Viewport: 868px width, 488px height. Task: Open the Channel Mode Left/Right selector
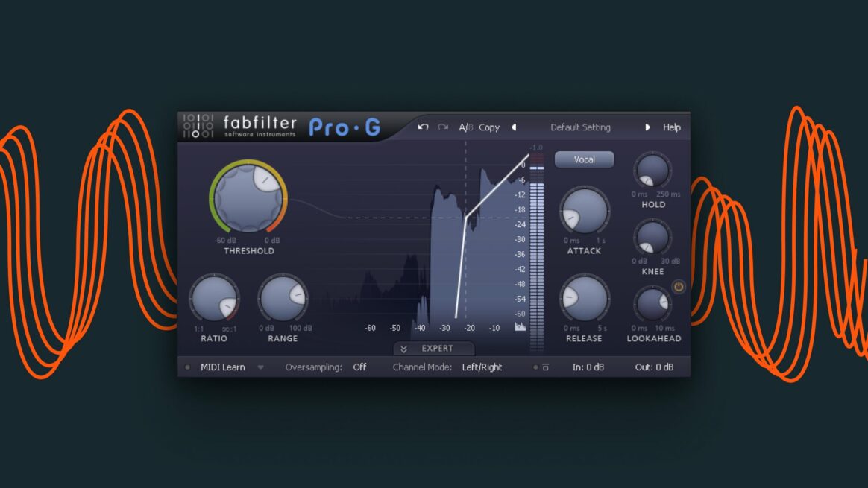pyautogui.click(x=482, y=367)
